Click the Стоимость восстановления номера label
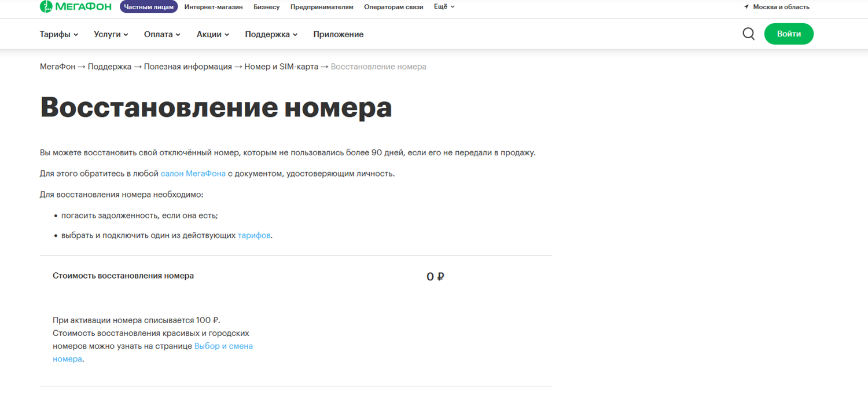 pos(123,276)
